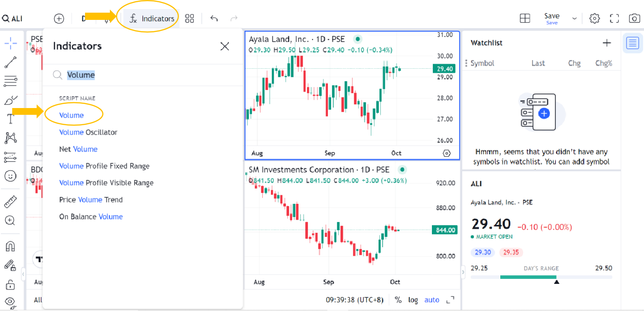Open the Indicators button in toolbar
Viewport: 644px width, 311px height.
tap(152, 19)
